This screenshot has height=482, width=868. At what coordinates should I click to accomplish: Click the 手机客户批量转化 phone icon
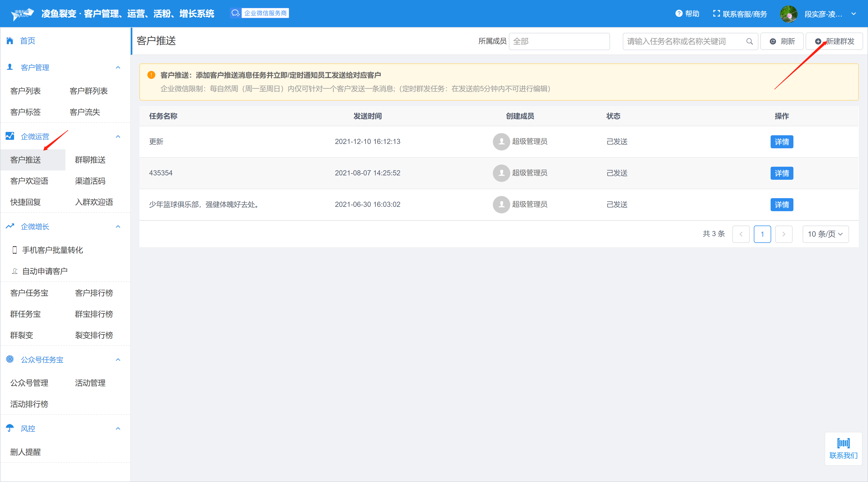pos(14,250)
